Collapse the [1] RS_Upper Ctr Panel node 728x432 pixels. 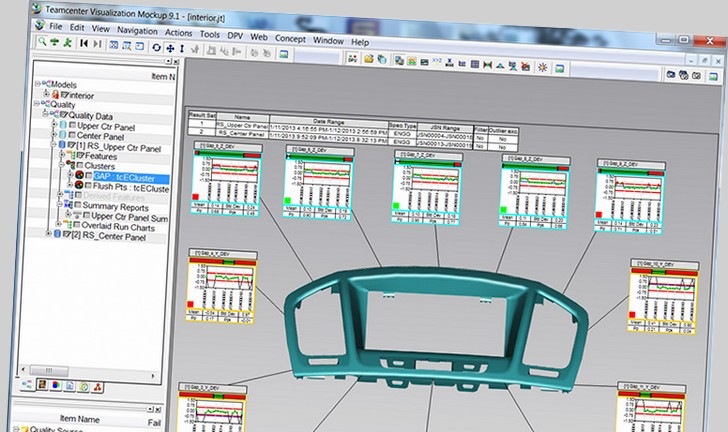(x=53, y=144)
